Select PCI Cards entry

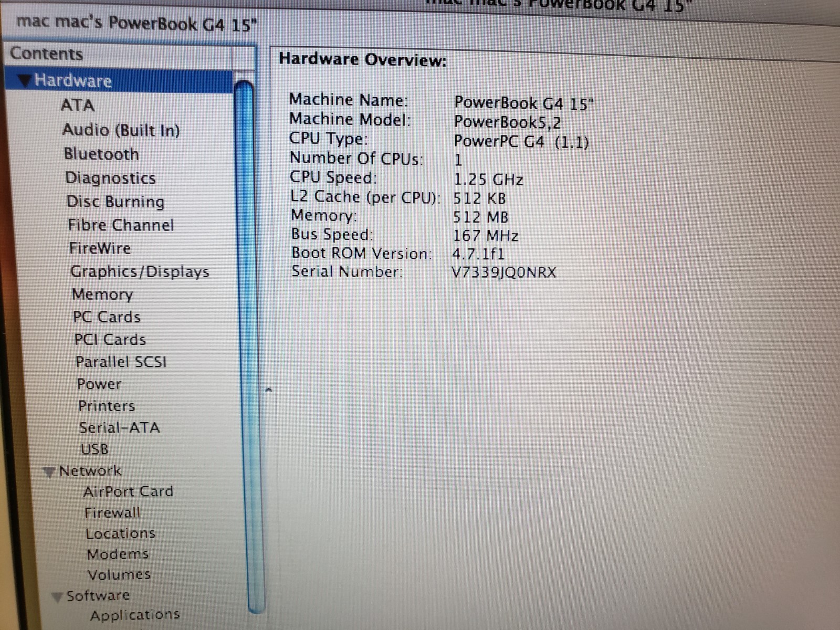[x=110, y=340]
